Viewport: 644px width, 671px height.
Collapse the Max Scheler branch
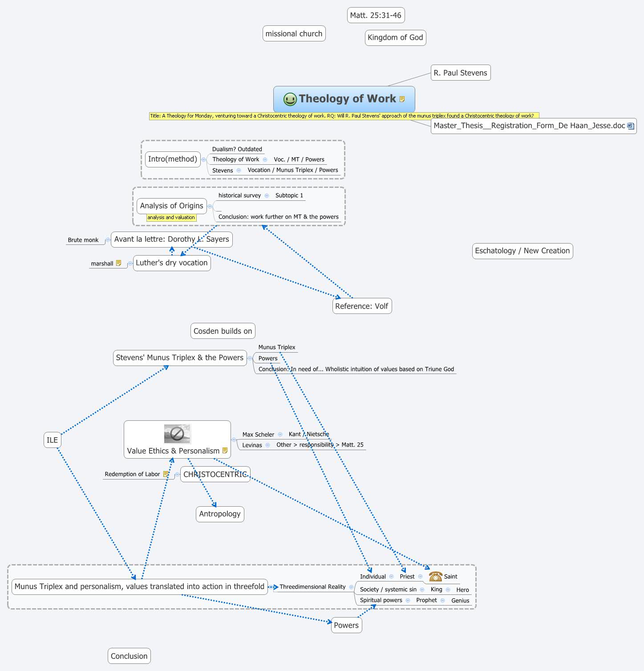point(280,434)
